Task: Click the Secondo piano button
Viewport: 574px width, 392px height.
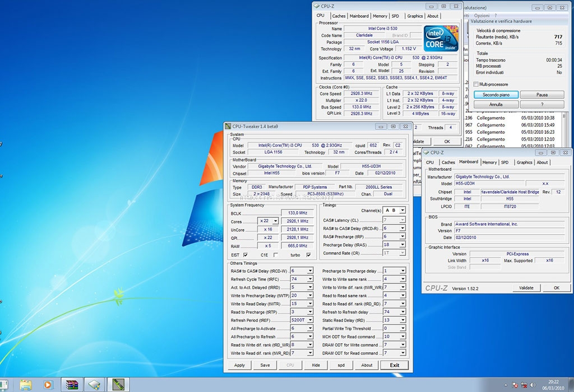Action: 496,95
